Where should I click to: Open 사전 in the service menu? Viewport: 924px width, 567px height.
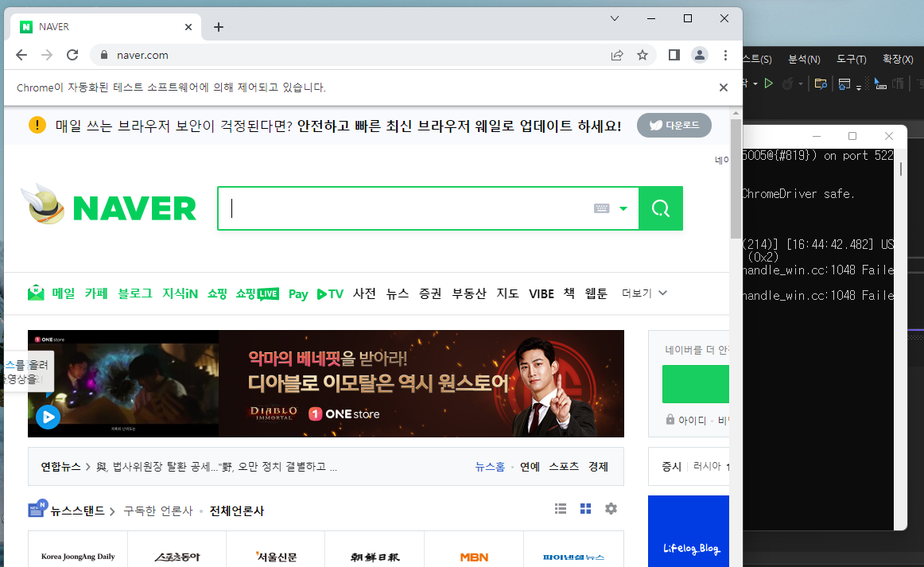[x=364, y=293]
